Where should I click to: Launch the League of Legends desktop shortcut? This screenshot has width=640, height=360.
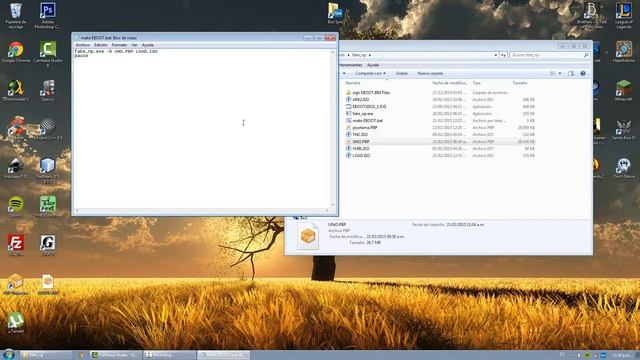[624, 16]
